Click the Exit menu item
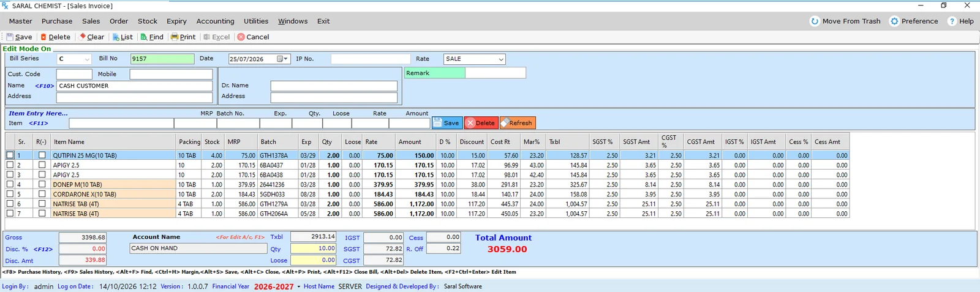The image size is (980, 292). [323, 21]
